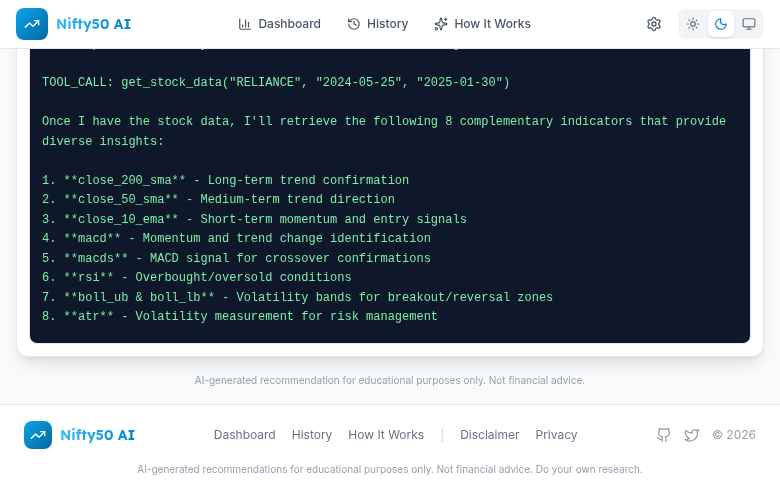Click the TOOL_CALL get_stock_data line in output
This screenshot has width=780, height=493.
coord(276,82)
